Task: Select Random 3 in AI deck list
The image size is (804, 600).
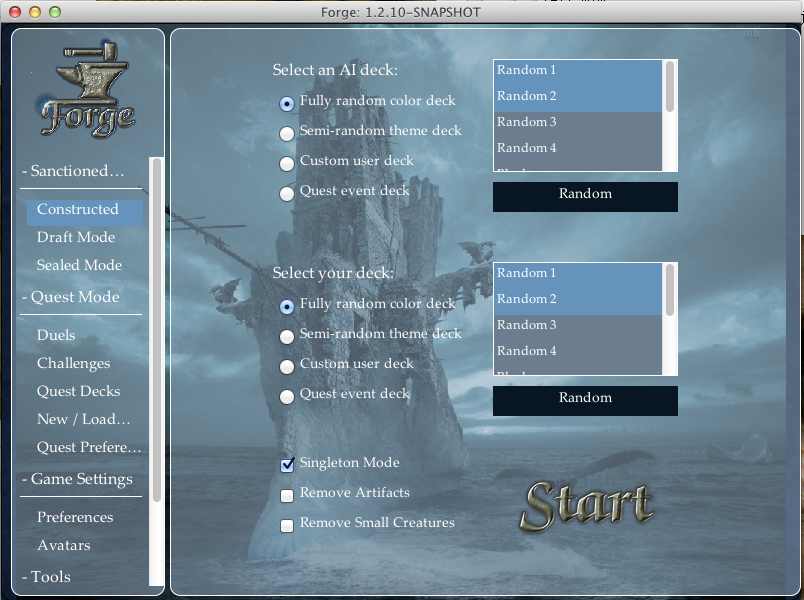Action: (x=576, y=122)
